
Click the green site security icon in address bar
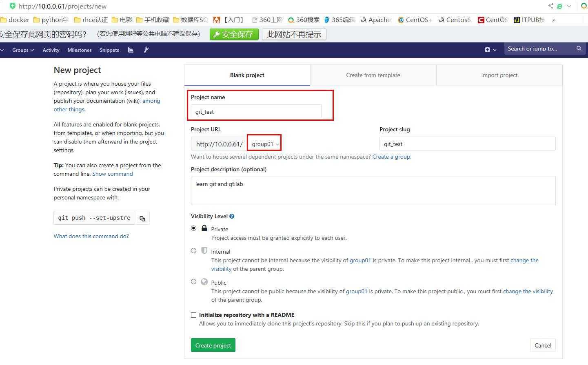pos(13,6)
